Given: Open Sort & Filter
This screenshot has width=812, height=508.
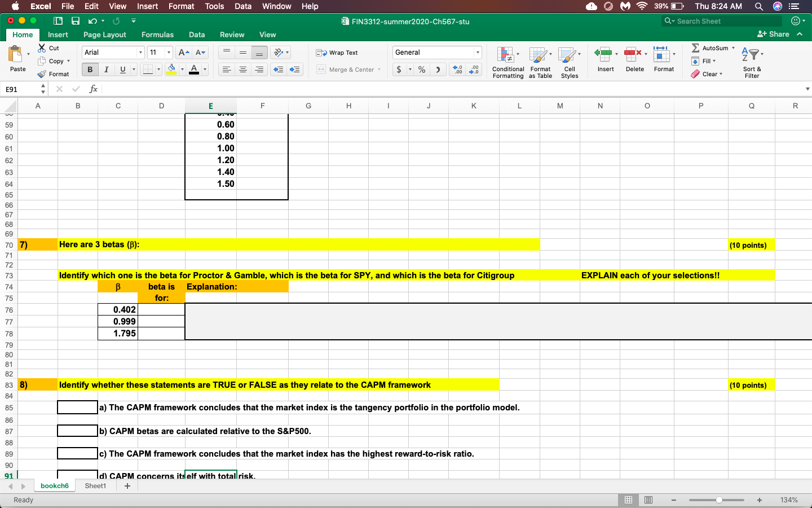Looking at the screenshot, I should (752, 62).
